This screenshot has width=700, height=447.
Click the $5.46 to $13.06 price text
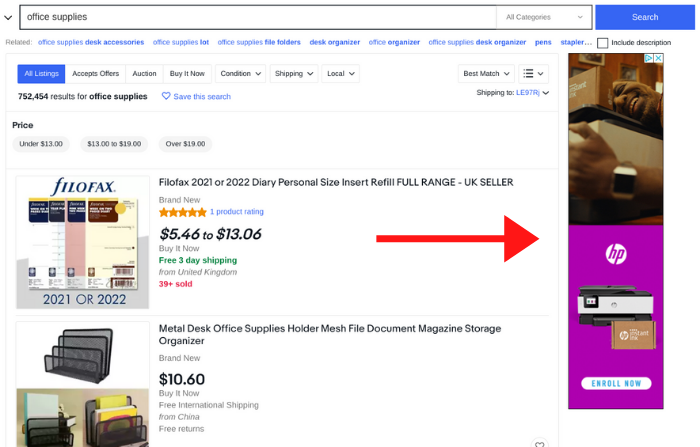coord(210,234)
